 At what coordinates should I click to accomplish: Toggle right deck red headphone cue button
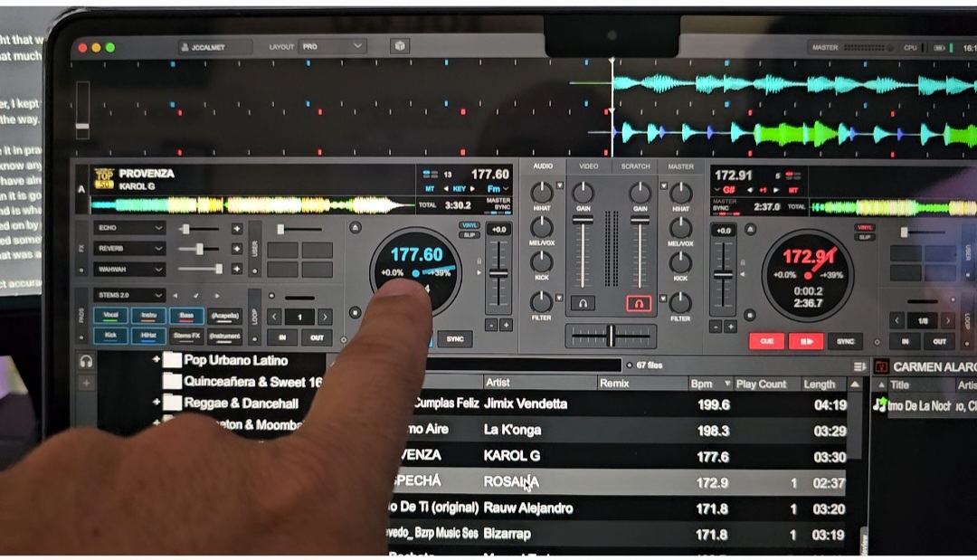(x=639, y=303)
